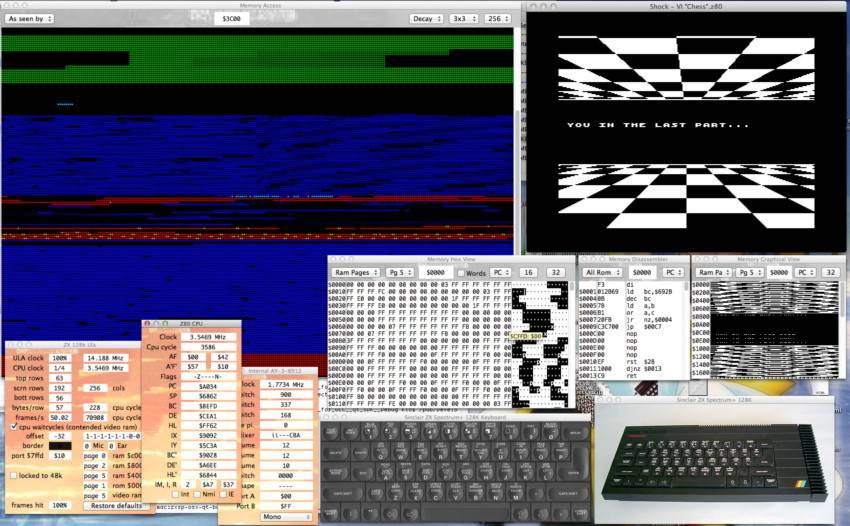This screenshot has height=526, width=850.
Task: Click the Memory Hex View vertical scrollbar
Action: pyautogui.click(x=571, y=344)
